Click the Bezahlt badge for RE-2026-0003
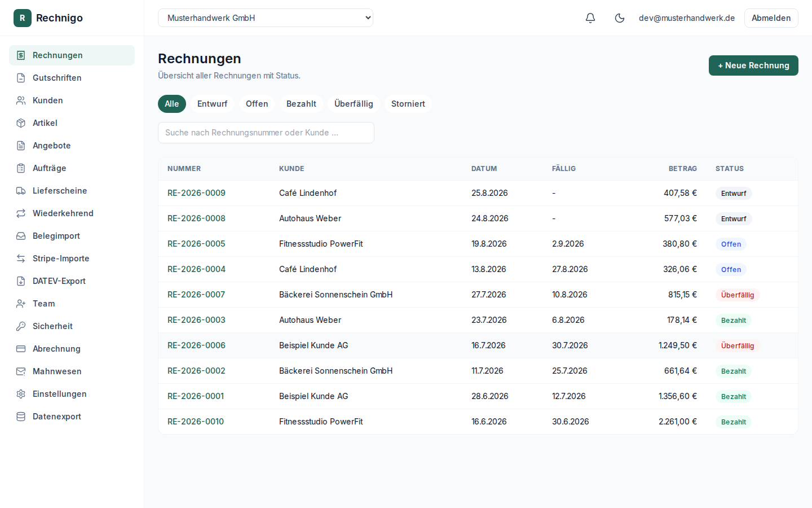 pyautogui.click(x=734, y=320)
